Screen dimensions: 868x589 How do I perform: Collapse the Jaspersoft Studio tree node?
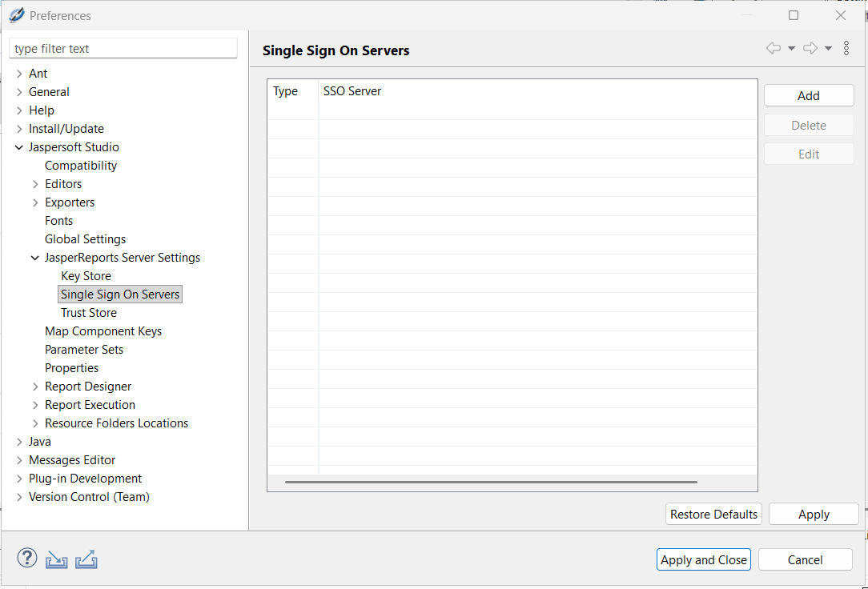pyautogui.click(x=19, y=147)
